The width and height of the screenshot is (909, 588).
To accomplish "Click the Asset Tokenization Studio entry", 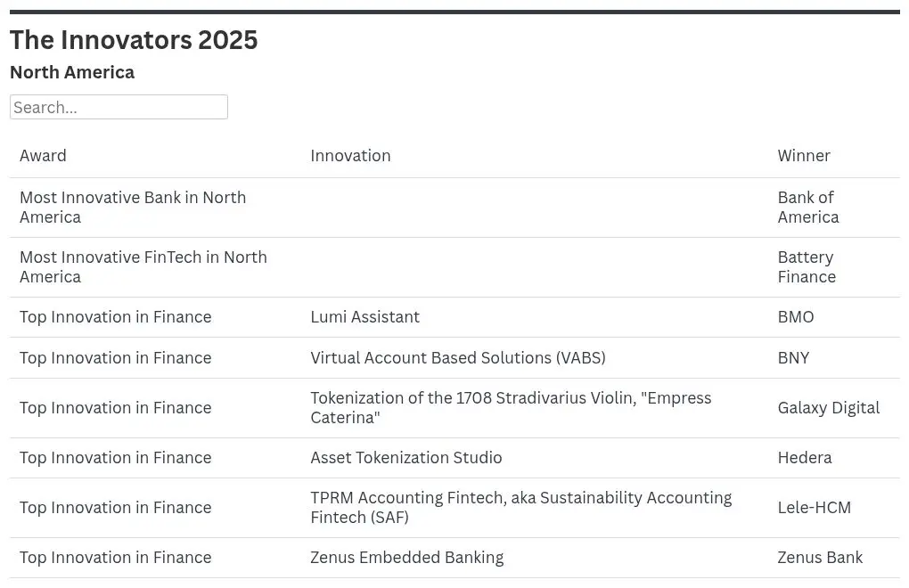I will coord(405,458).
